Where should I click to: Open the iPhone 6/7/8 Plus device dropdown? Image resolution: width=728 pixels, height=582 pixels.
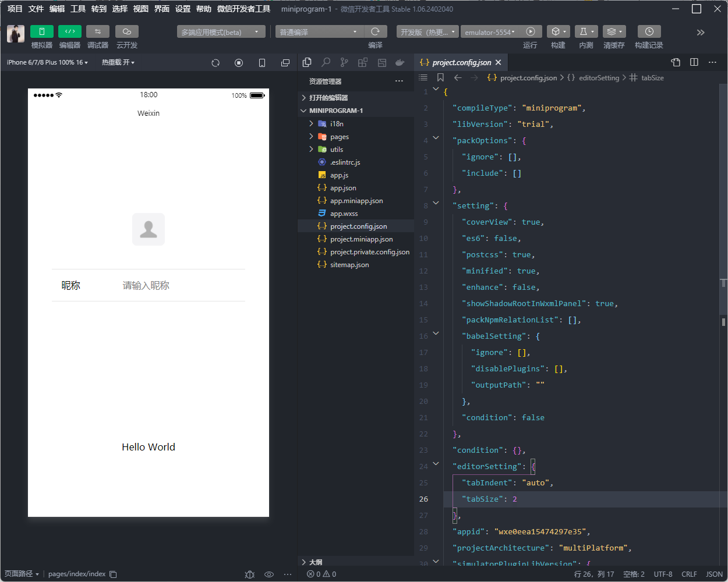(x=47, y=62)
